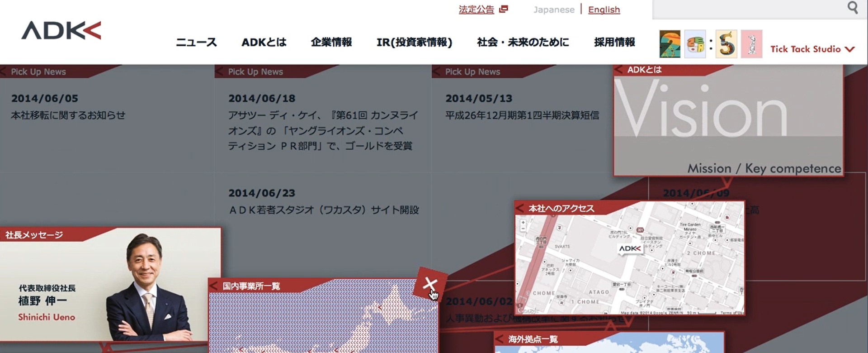Open the 平成26年12月期第1四半期決算短信 news item

[522, 115]
